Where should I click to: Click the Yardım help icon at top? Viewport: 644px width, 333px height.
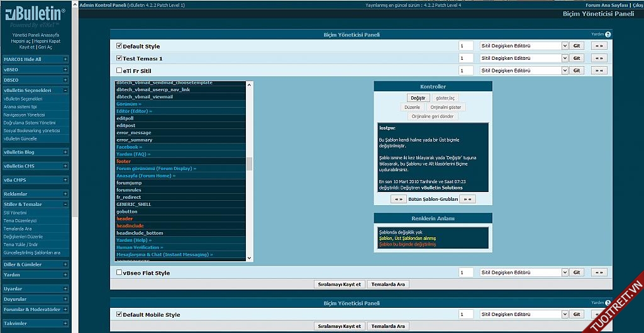point(608,35)
